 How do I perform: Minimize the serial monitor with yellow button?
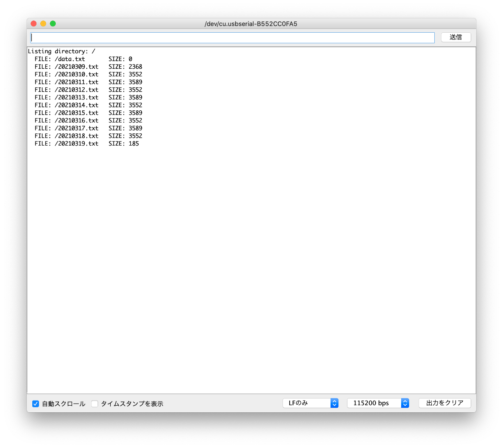tap(43, 23)
